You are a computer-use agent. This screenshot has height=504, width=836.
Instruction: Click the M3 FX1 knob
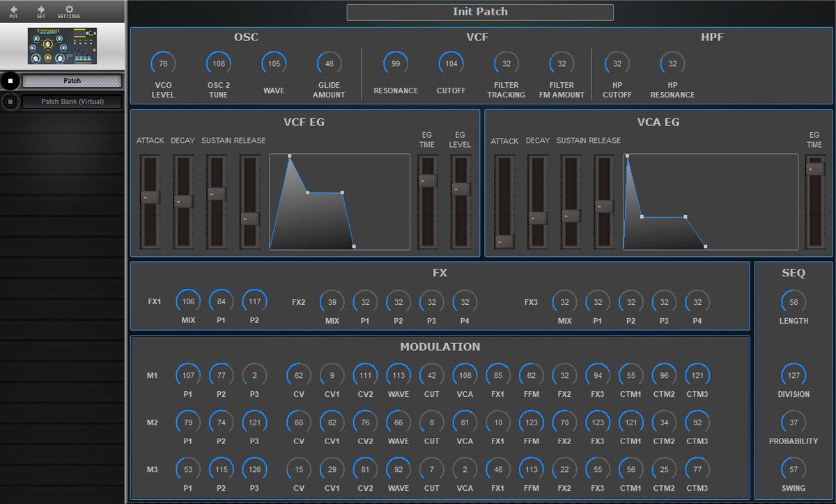click(498, 470)
